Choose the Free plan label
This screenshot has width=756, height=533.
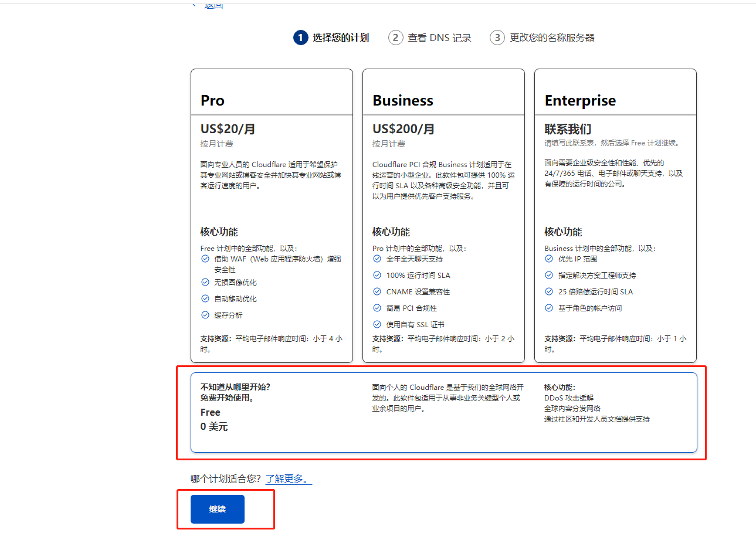click(211, 413)
